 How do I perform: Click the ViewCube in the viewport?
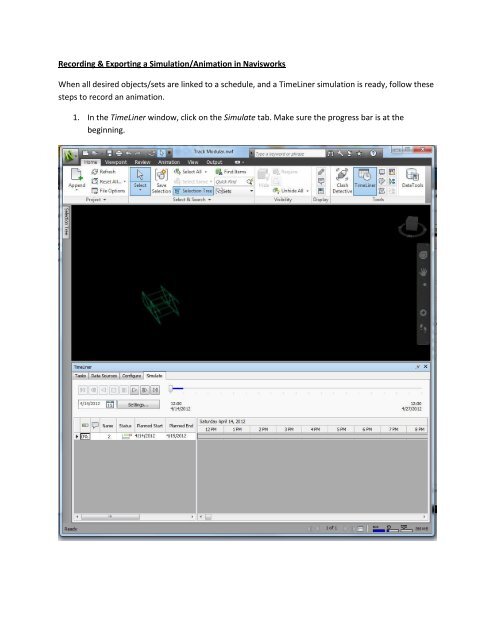pos(412,226)
